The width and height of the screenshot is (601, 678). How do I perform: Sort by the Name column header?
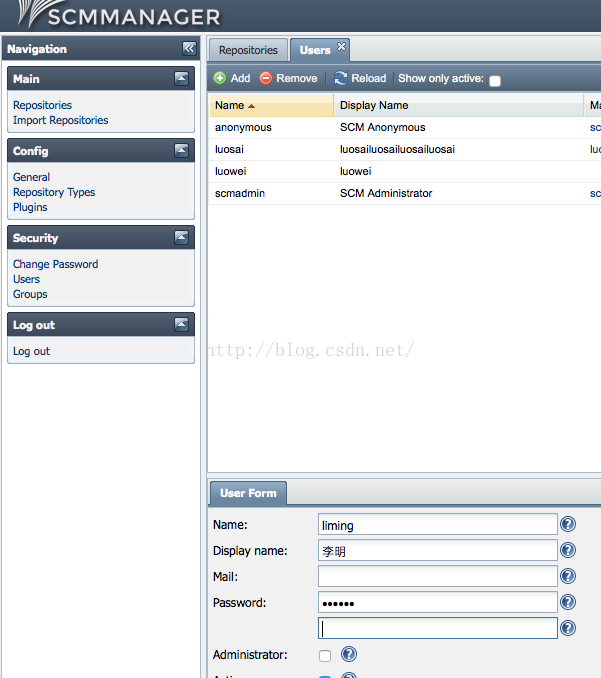click(x=272, y=106)
